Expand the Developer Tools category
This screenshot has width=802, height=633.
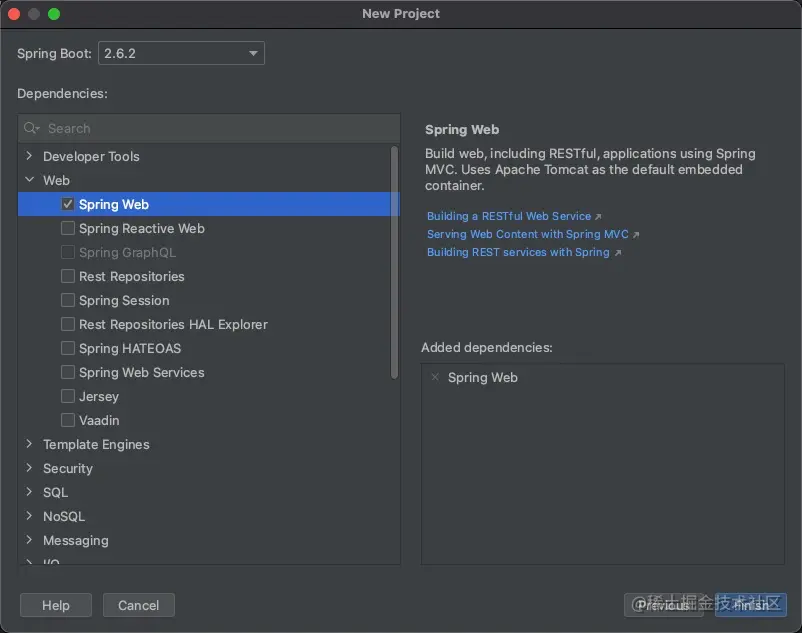(30, 156)
